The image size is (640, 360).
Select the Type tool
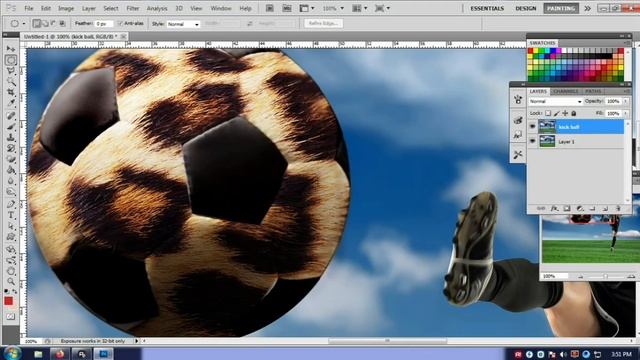click(x=11, y=215)
